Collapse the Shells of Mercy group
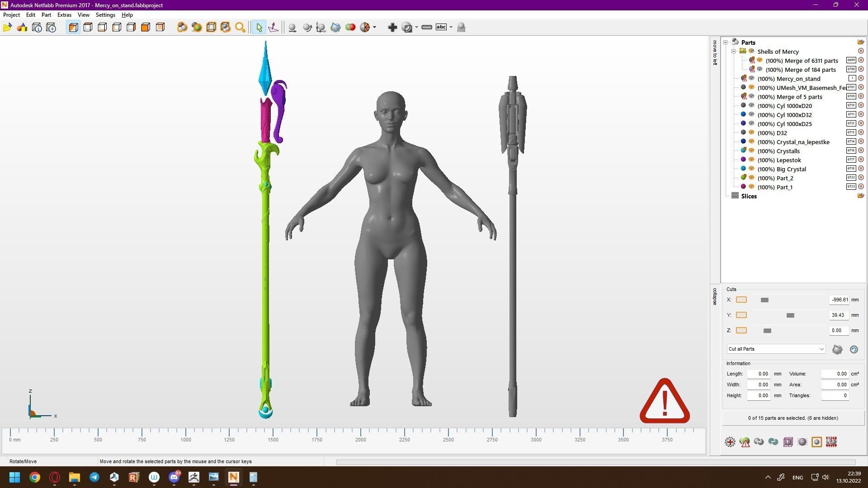The width and height of the screenshot is (868, 488). tap(734, 51)
